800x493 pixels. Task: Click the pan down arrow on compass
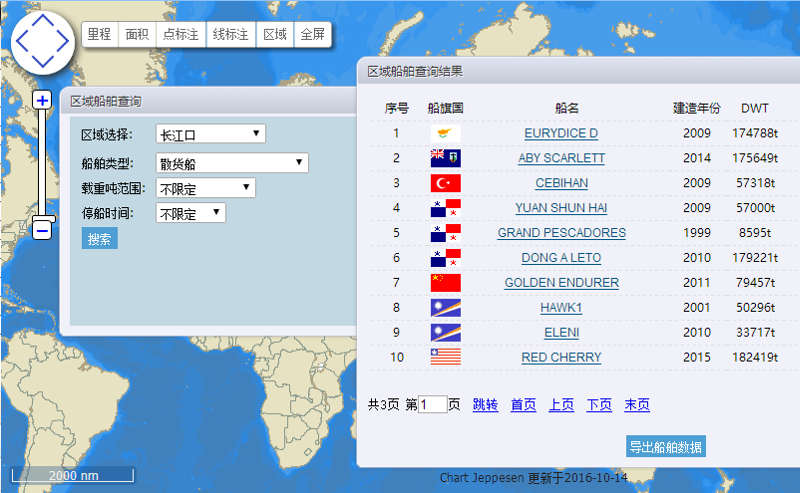pos(43,62)
